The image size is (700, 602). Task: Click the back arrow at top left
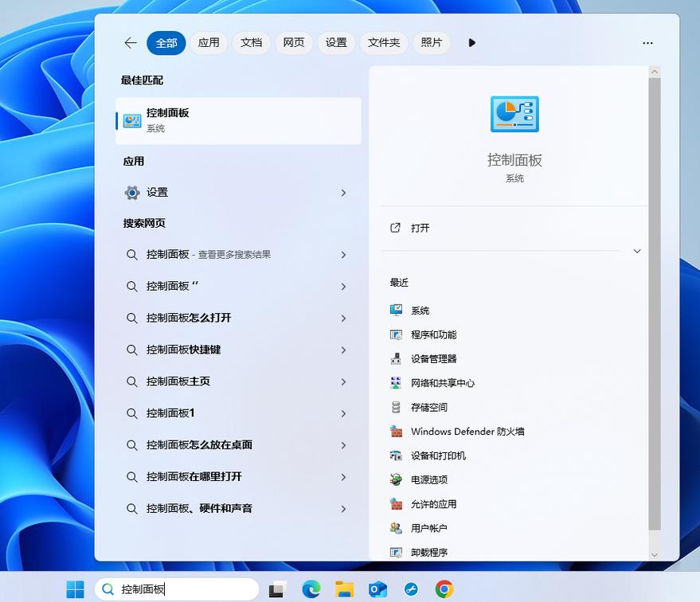click(130, 43)
